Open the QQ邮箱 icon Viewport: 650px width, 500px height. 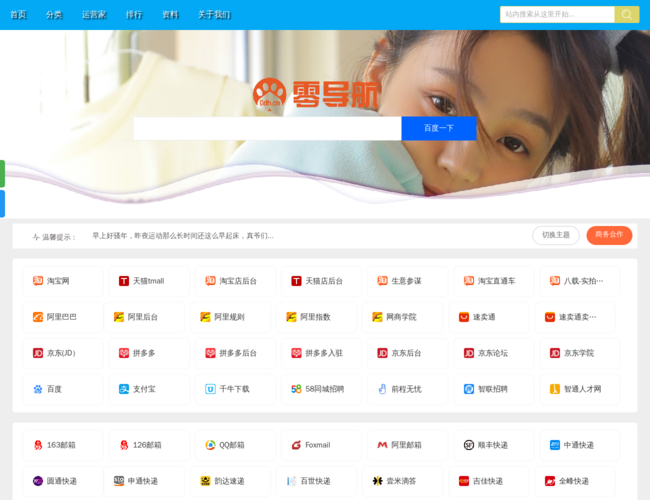click(x=210, y=445)
